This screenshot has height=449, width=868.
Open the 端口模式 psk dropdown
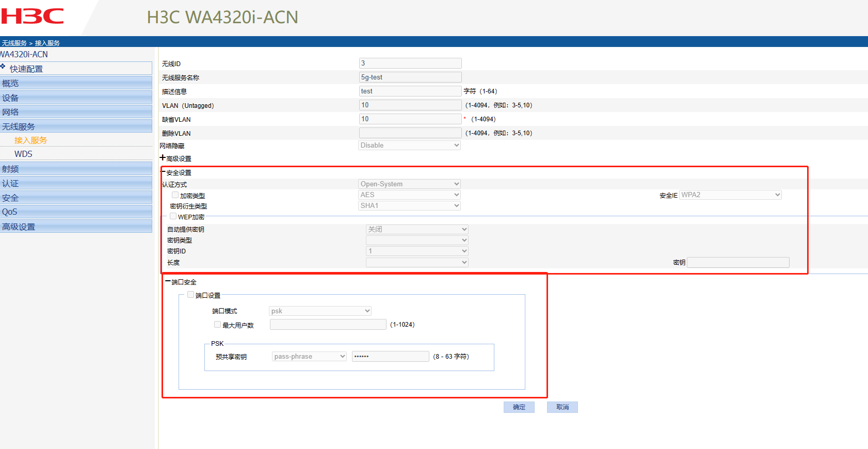click(320, 311)
